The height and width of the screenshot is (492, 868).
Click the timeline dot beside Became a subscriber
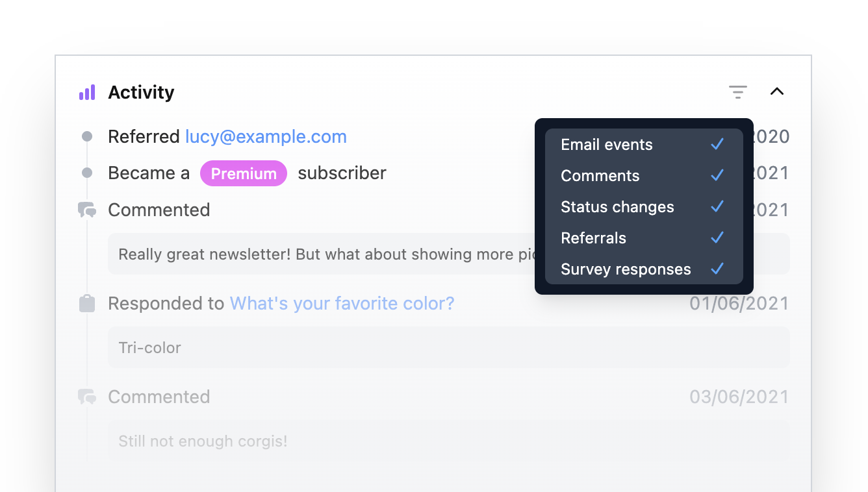87,173
